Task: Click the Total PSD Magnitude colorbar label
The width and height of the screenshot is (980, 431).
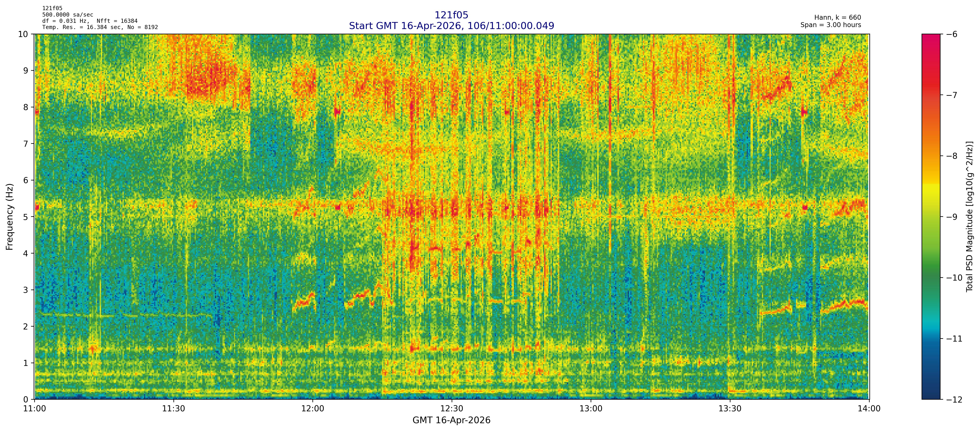Action: 969,217
